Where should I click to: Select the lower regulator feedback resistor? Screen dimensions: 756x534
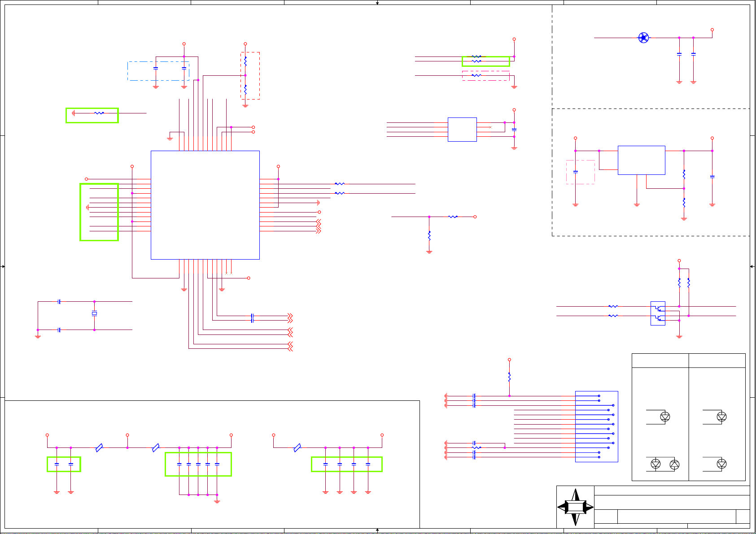click(684, 203)
